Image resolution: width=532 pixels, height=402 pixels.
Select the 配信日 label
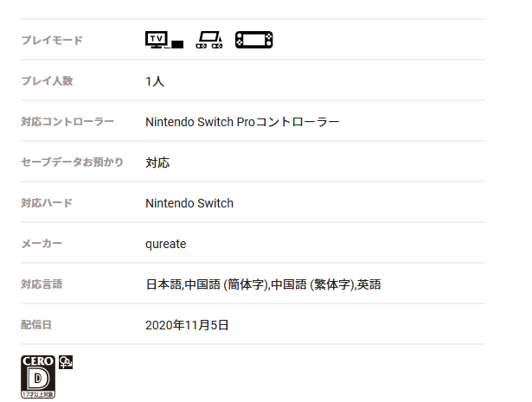(x=36, y=325)
